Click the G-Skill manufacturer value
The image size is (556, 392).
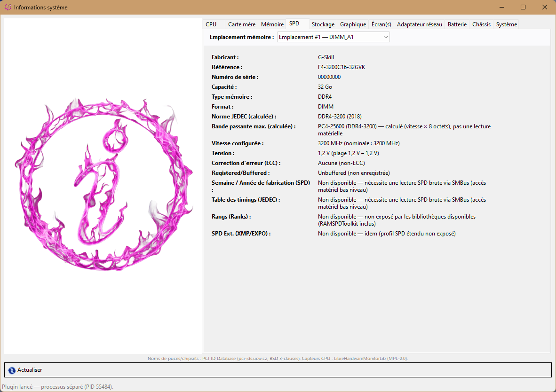click(x=326, y=57)
